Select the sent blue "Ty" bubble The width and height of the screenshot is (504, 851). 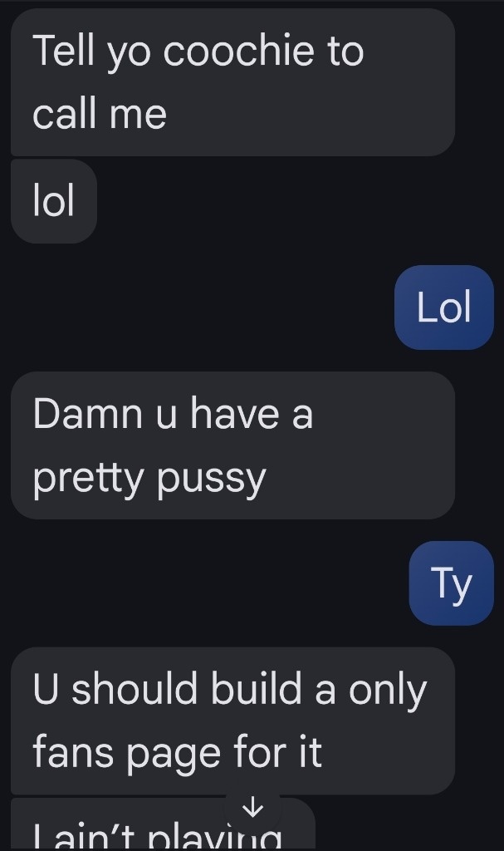click(452, 583)
